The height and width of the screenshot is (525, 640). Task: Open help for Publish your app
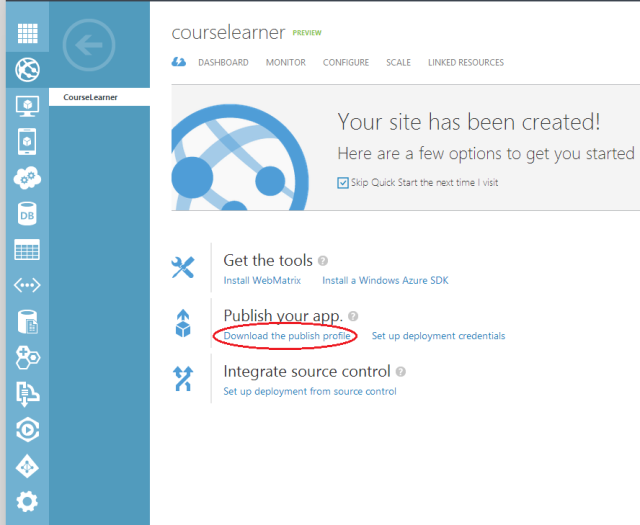pos(353,316)
